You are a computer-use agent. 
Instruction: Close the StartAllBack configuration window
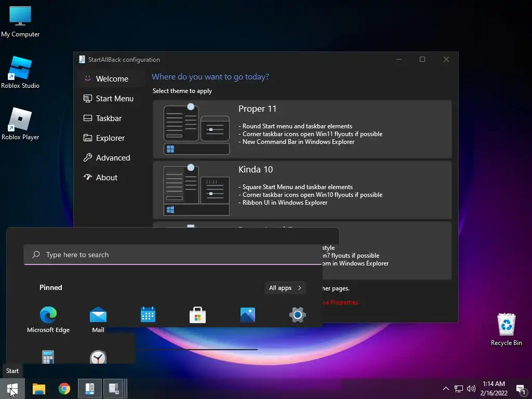[x=446, y=59]
